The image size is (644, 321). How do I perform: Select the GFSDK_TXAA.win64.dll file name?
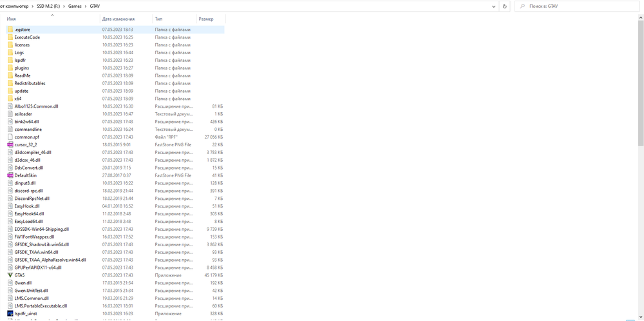[36, 252]
